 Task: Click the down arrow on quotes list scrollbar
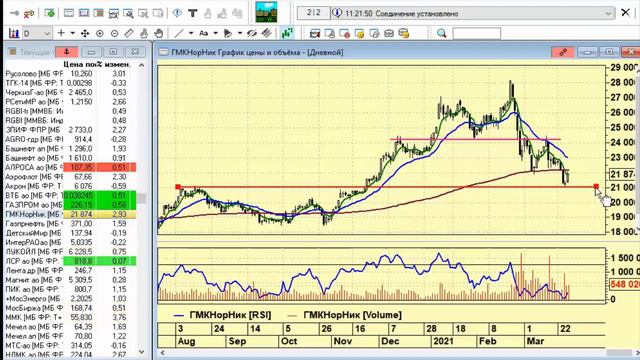[x=142, y=352]
